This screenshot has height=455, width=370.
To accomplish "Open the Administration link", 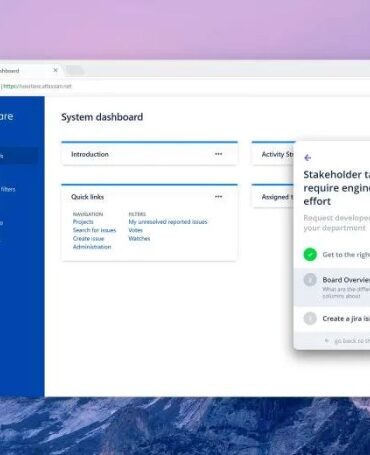I will pyautogui.click(x=92, y=247).
